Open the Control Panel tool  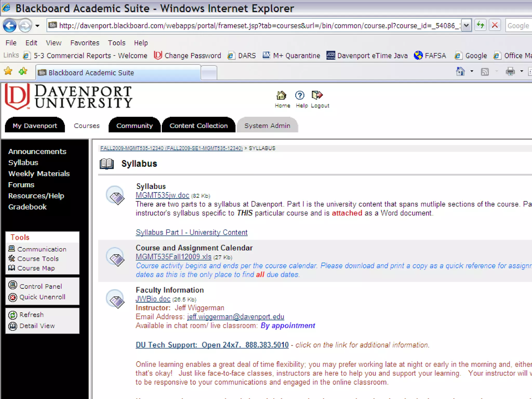40,286
